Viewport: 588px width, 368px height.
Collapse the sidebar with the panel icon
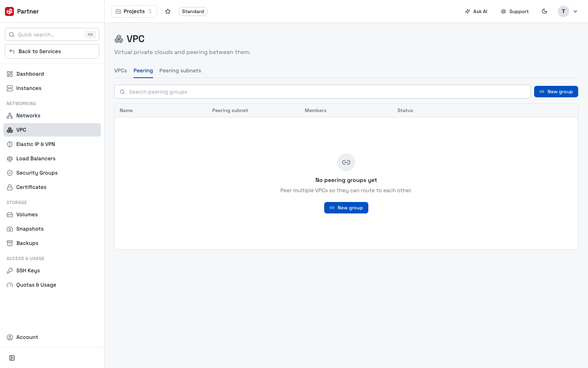12,358
